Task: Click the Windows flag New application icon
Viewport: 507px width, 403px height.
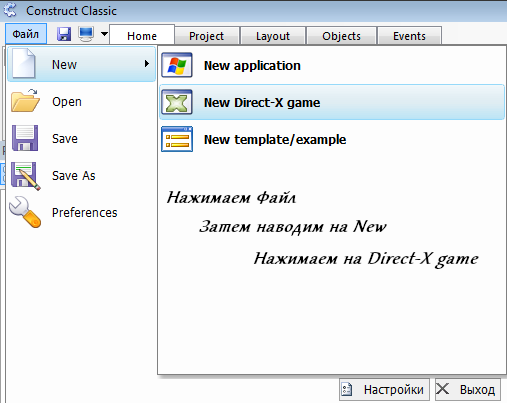Action: coord(177,65)
